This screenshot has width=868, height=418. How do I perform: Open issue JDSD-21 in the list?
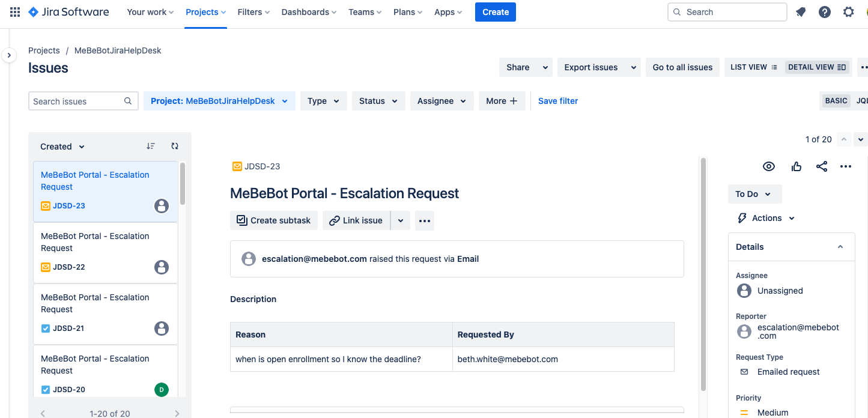tap(105, 314)
